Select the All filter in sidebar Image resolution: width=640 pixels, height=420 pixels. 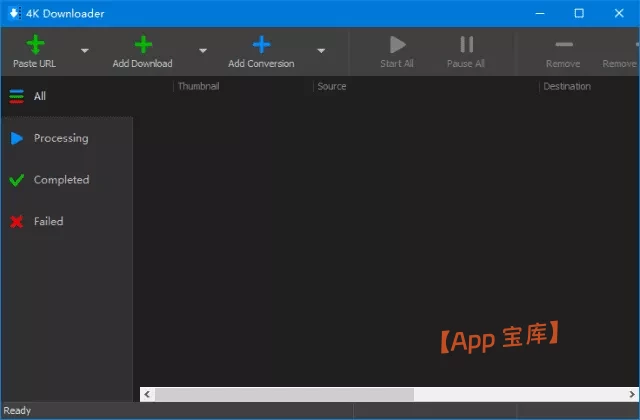pos(40,96)
